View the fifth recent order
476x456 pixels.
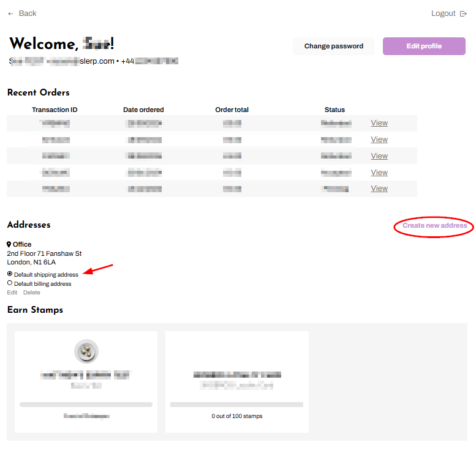point(379,189)
